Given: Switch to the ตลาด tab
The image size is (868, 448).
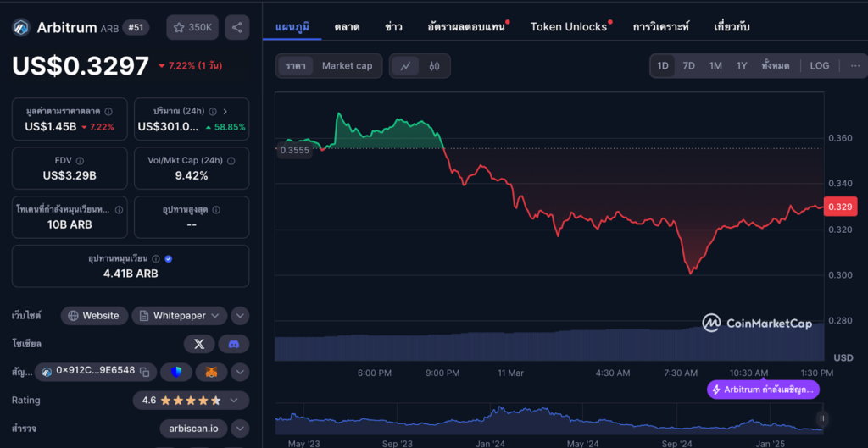Looking at the screenshot, I should (x=347, y=27).
